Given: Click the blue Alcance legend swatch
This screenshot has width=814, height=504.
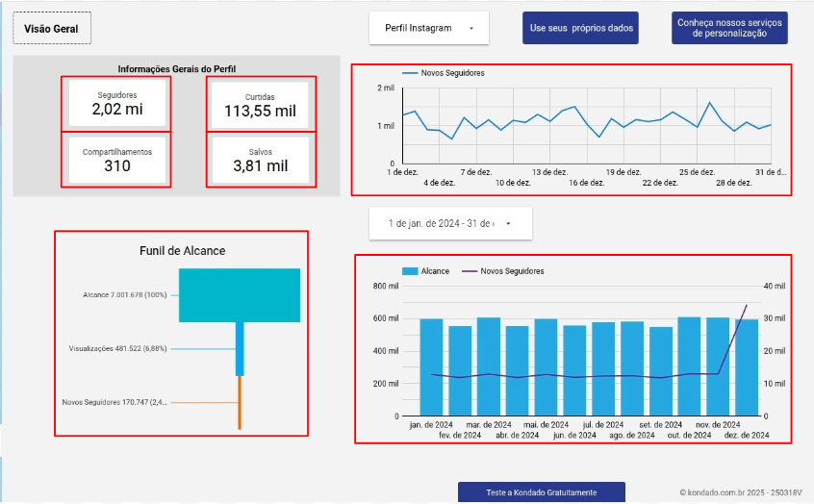Looking at the screenshot, I should [409, 271].
